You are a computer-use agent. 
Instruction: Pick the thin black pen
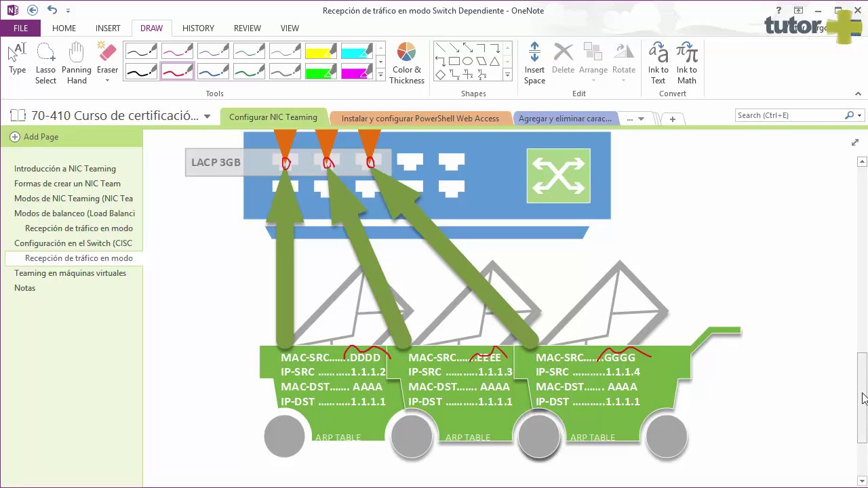point(142,51)
